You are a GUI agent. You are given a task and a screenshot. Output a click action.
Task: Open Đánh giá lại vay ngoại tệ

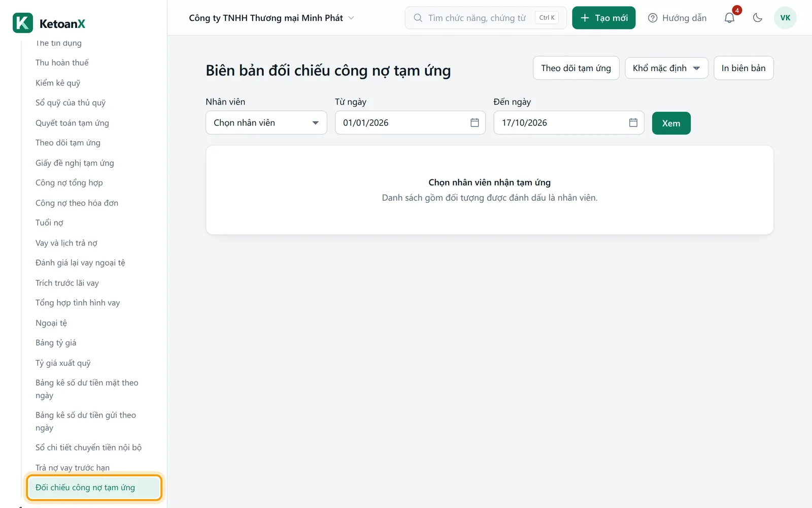80,263
